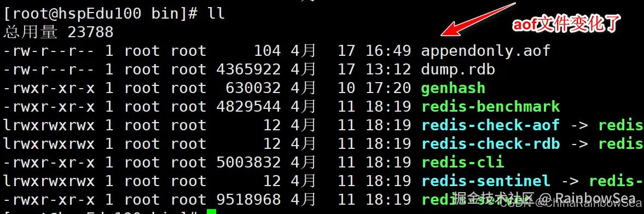Click size 12 in redis-check-aof row

click(272, 125)
